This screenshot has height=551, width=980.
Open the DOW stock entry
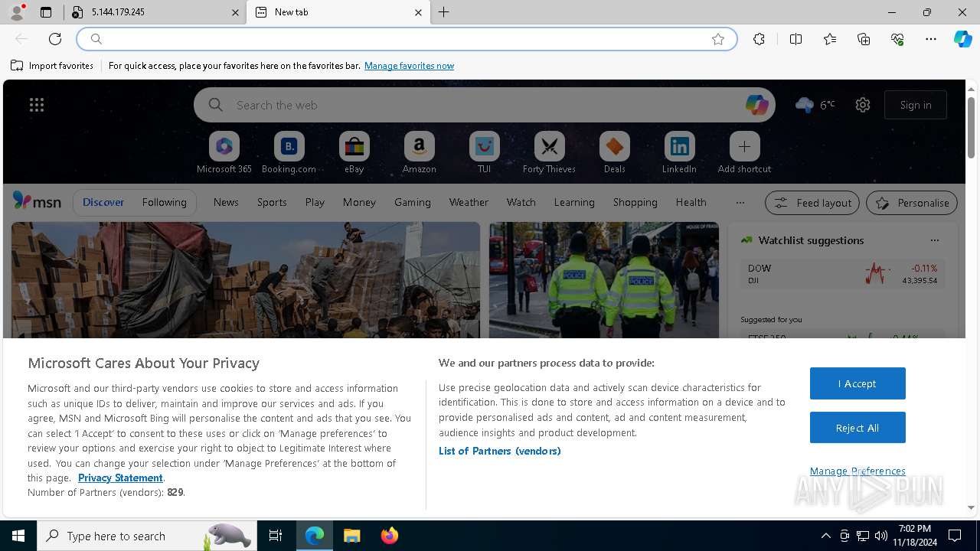click(x=842, y=274)
